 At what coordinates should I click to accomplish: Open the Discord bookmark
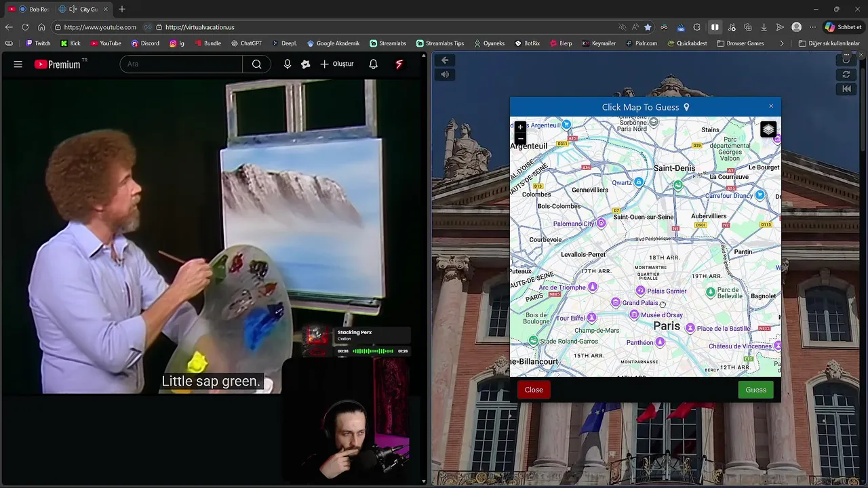tap(145, 43)
